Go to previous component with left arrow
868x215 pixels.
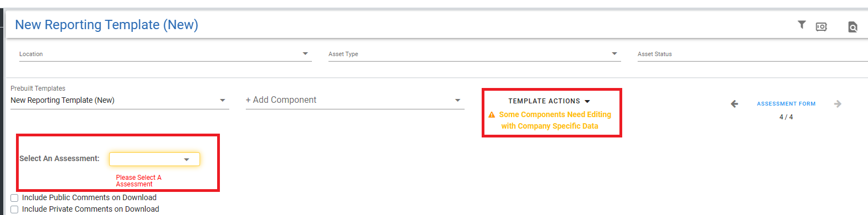coord(734,104)
